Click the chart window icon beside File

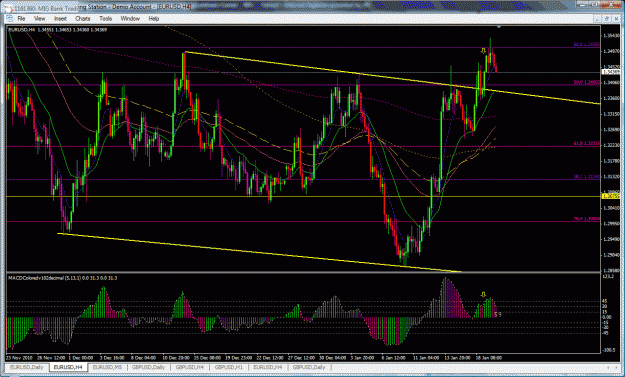9,18
